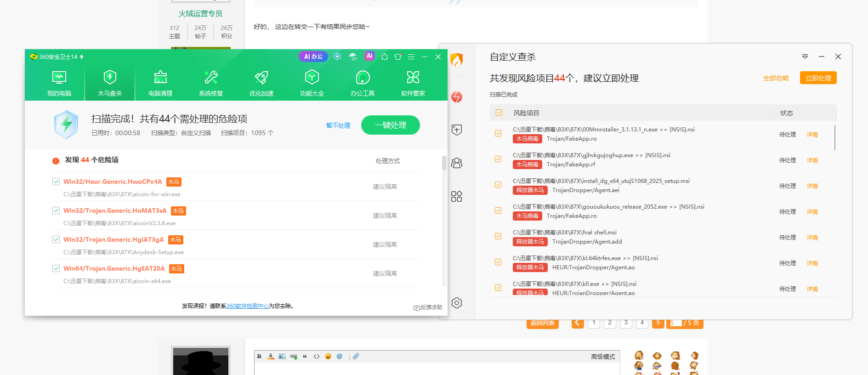This screenshot has width=868, height=375.
Task: Insert quote using editor quote icon
Action: (305, 356)
